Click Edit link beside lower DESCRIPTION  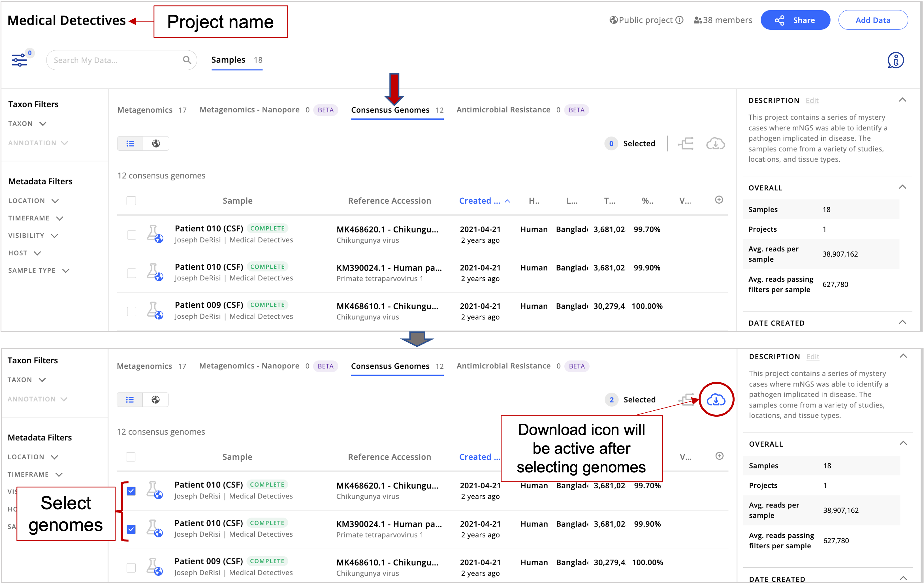point(813,357)
